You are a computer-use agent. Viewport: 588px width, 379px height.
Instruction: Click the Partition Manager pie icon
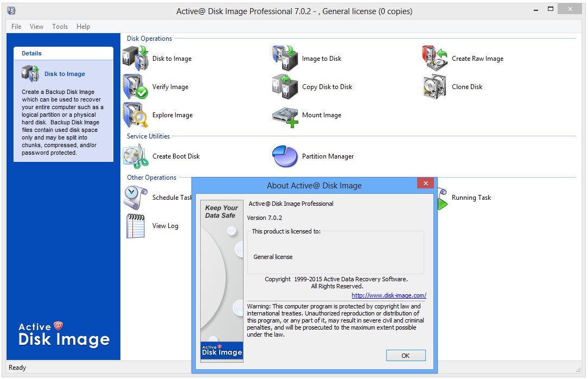coord(285,156)
